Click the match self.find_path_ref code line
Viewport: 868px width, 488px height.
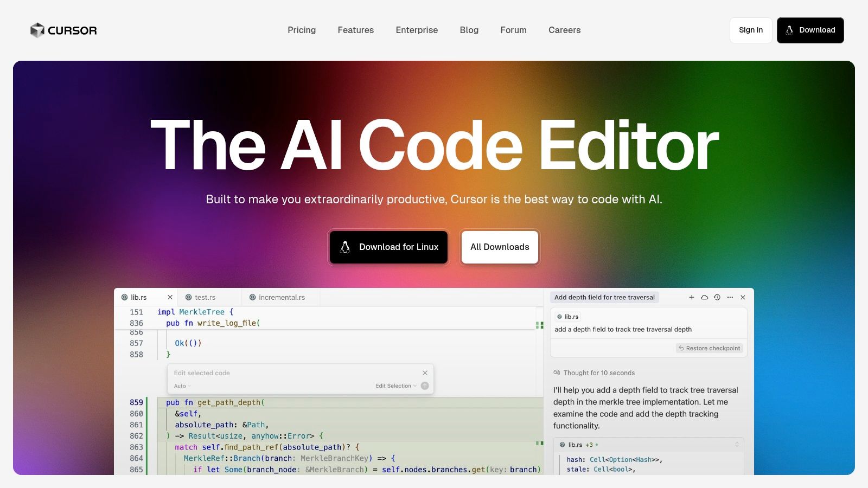point(267,447)
